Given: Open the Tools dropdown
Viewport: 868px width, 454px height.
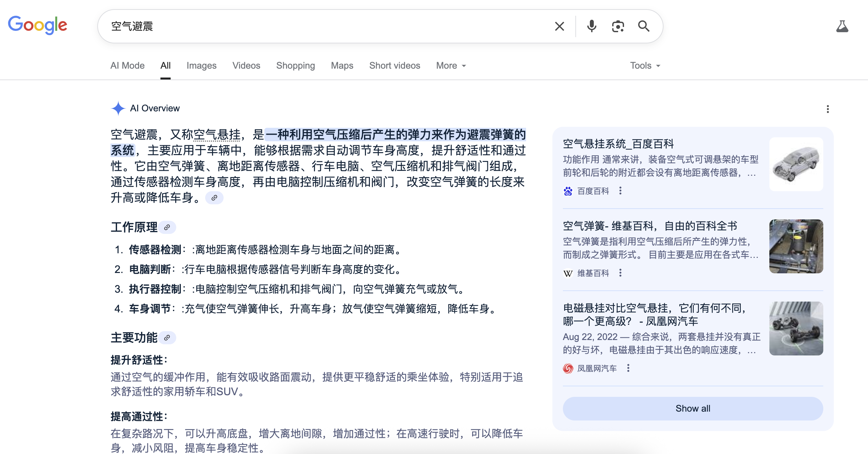Looking at the screenshot, I should pyautogui.click(x=645, y=65).
